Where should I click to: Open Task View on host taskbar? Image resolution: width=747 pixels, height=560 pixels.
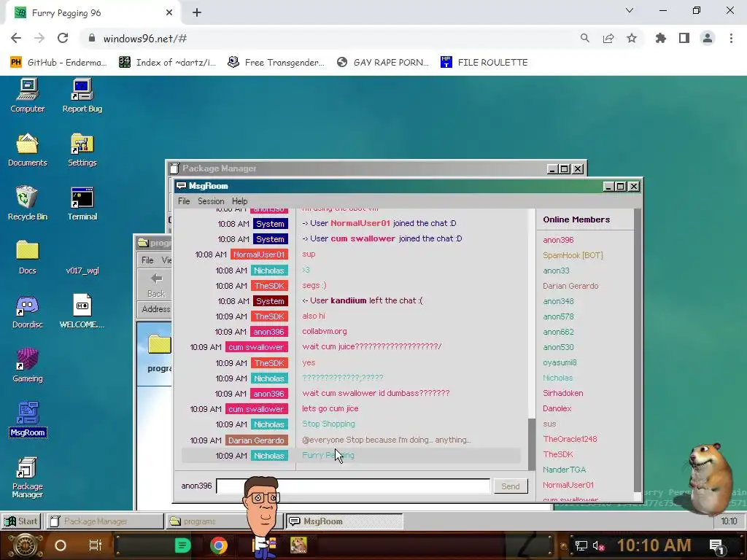tap(96, 545)
